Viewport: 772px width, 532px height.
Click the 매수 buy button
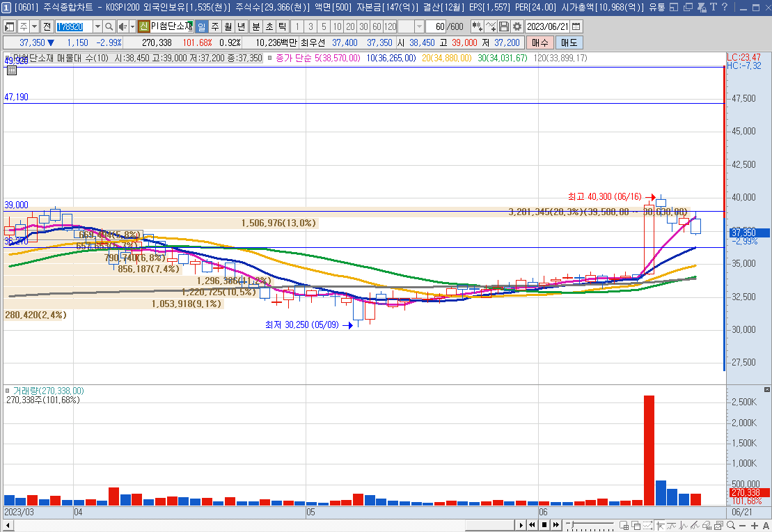pos(539,43)
